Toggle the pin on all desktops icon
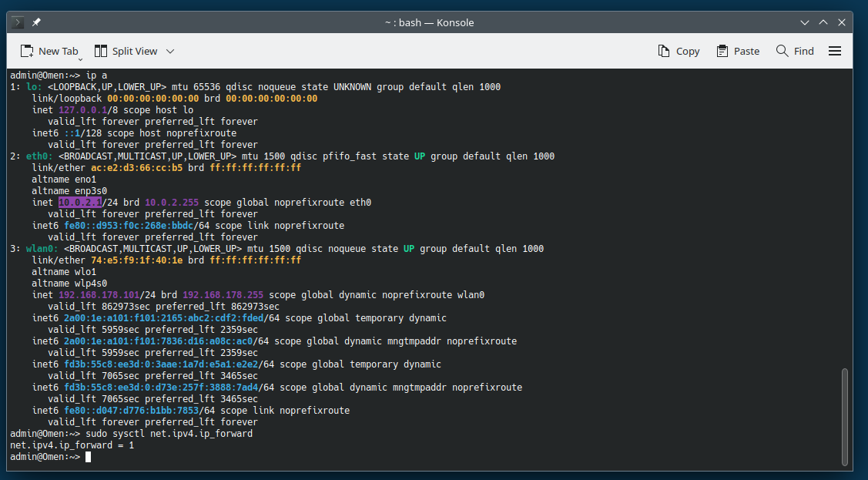868x480 pixels. click(x=36, y=22)
